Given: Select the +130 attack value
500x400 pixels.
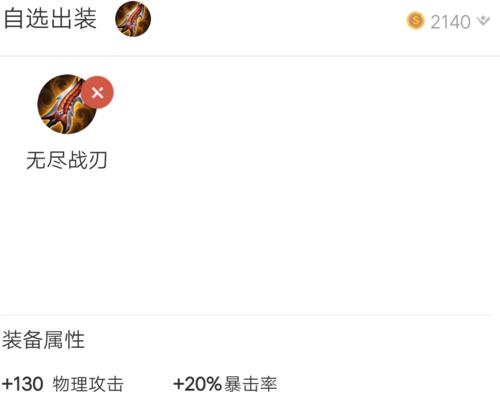Looking at the screenshot, I should (x=22, y=384).
